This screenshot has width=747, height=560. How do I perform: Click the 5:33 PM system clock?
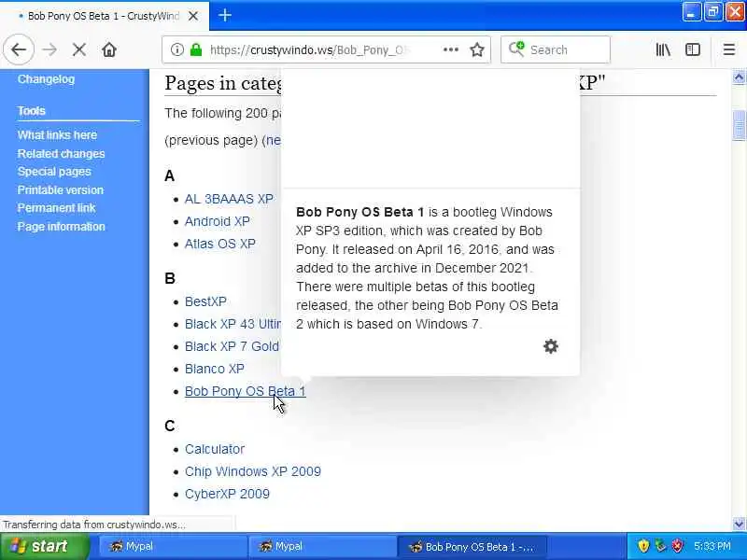712,546
